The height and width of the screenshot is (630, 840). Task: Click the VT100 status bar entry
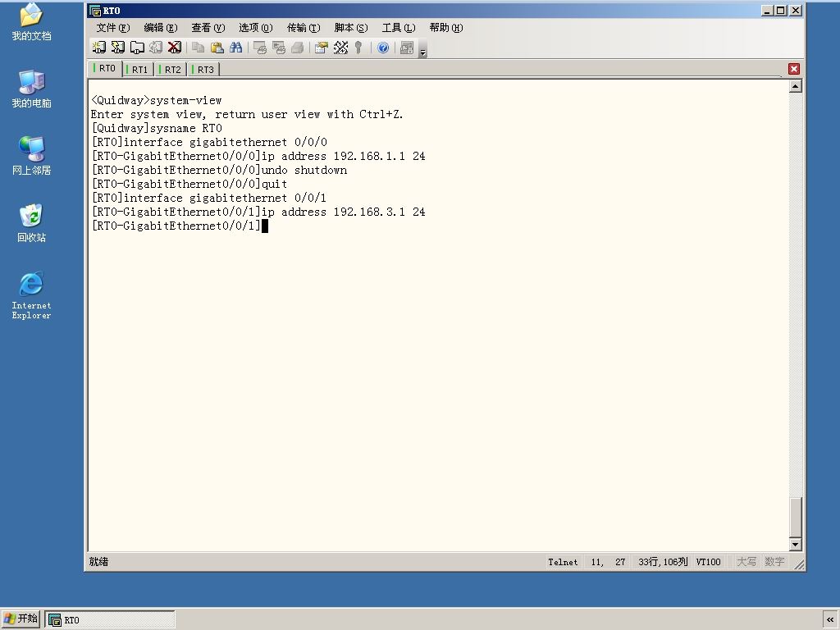click(708, 562)
